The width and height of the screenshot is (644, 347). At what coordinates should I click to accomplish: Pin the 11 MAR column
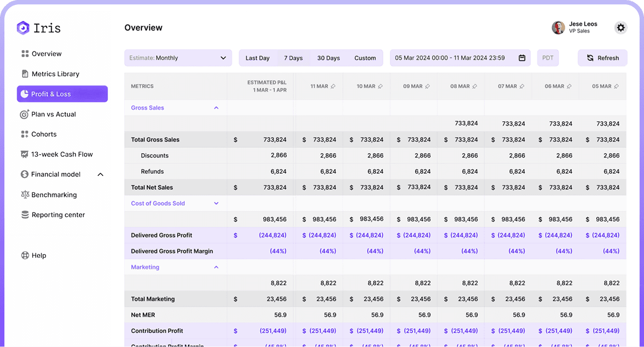click(x=333, y=86)
